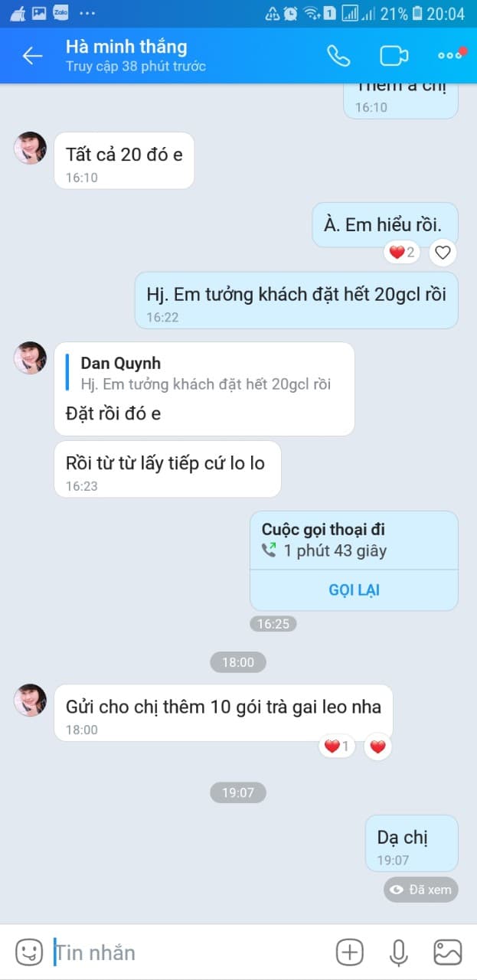Tap the "Cuộc gọi thoại đi" call bubble
This screenshot has height=980, width=477.
pyautogui.click(x=354, y=541)
